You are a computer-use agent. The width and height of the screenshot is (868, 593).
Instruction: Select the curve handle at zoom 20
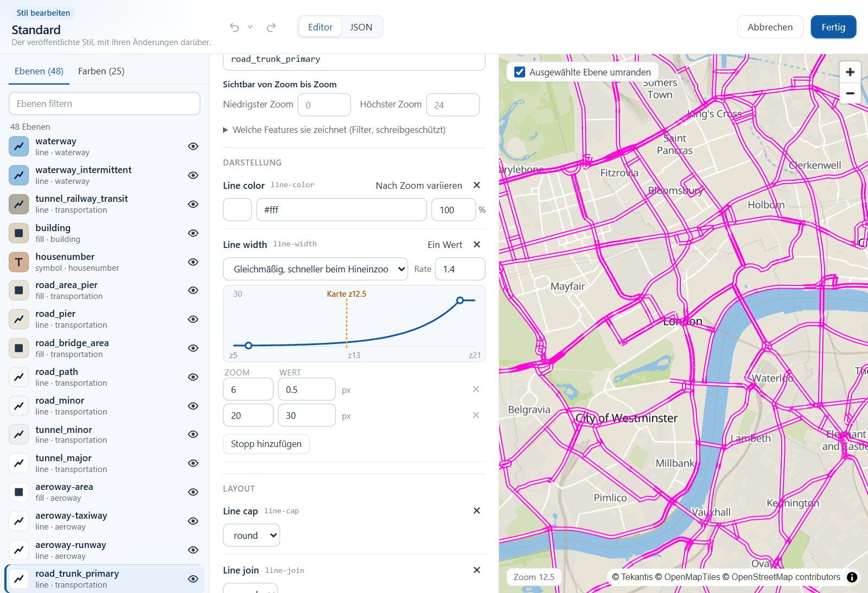pyautogui.click(x=460, y=300)
